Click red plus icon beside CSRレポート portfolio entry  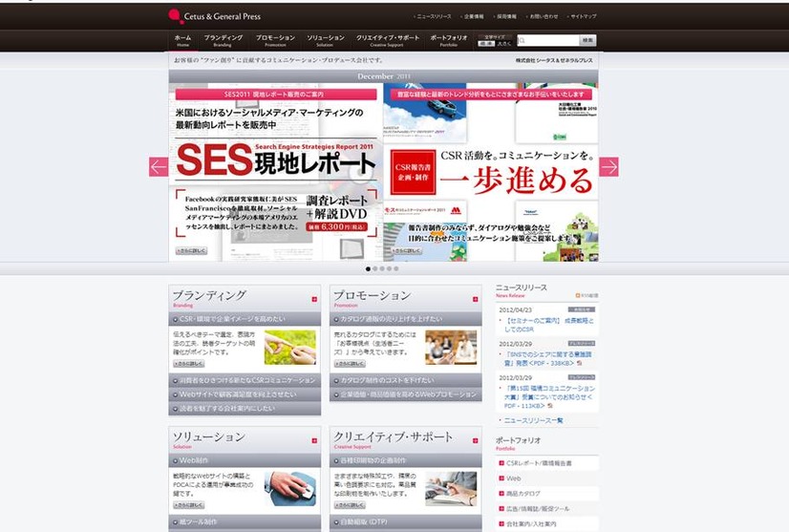501,463
